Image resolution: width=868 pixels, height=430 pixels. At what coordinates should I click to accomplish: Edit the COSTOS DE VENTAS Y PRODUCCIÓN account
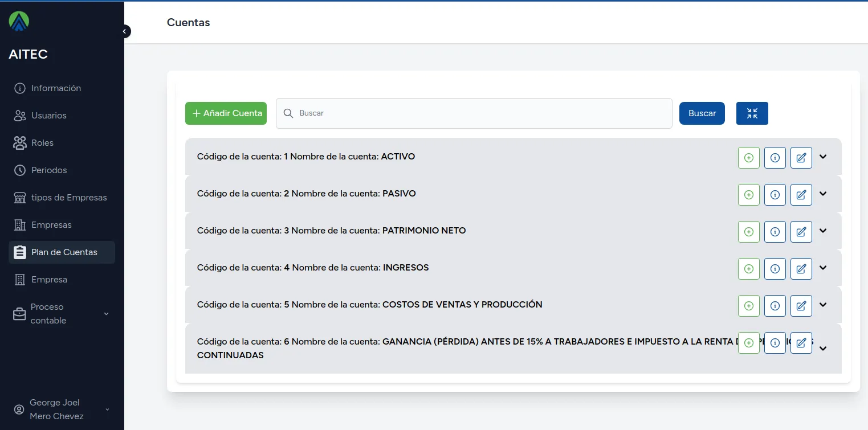pos(801,306)
